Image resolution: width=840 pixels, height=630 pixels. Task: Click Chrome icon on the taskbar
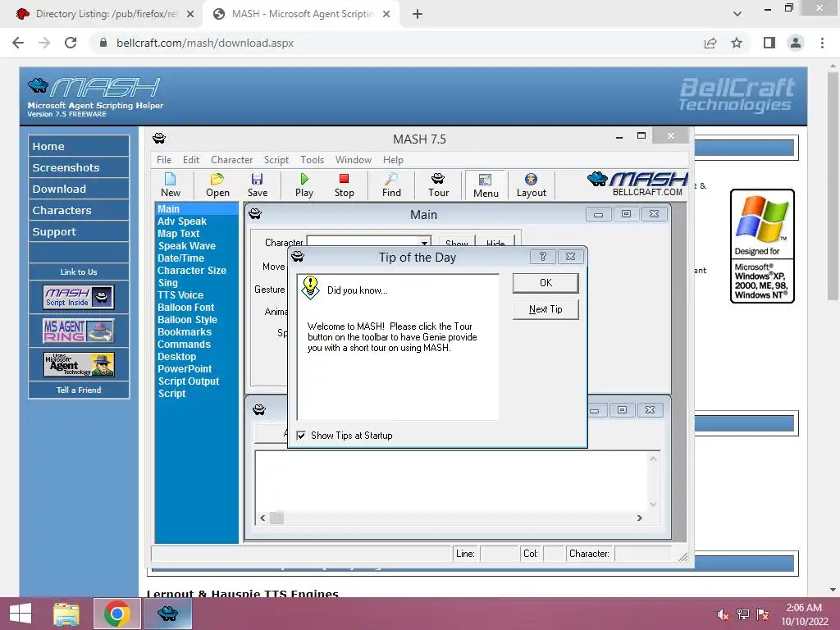(x=116, y=614)
